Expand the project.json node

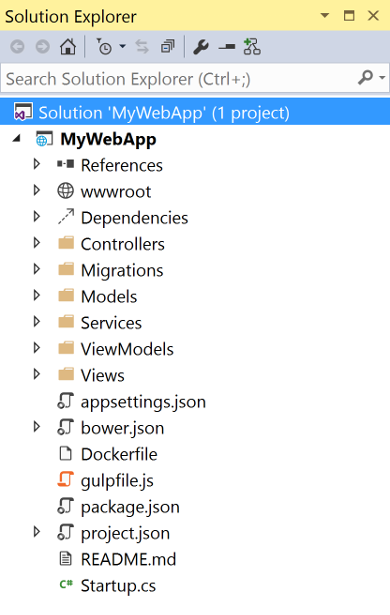click(37, 532)
